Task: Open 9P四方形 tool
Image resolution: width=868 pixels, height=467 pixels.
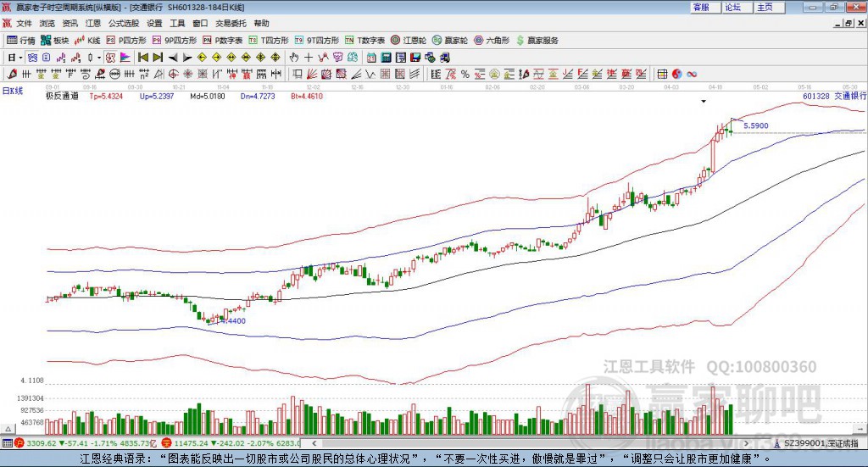Action: point(175,41)
